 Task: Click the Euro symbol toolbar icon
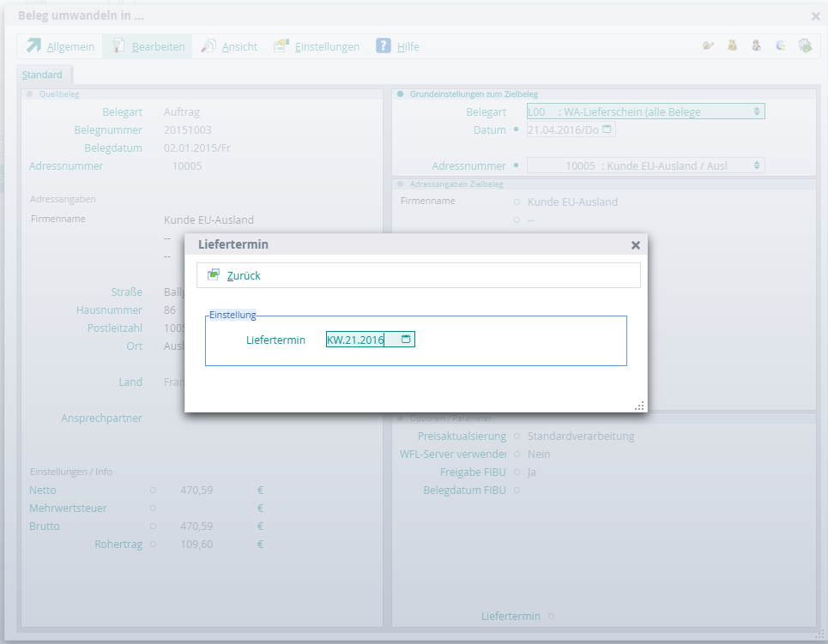(780, 46)
